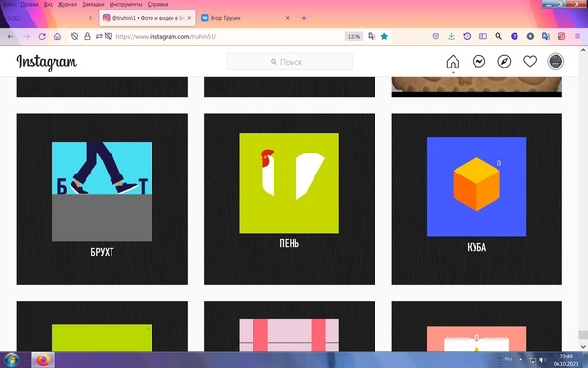The image size is (588, 368).
Task: Open the БРУХТ walking legs post
Action: pos(102,199)
